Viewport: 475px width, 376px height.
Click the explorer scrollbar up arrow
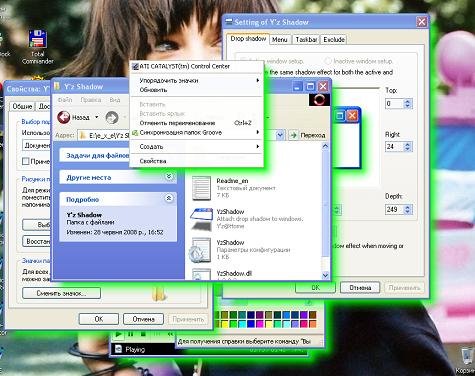(325, 146)
